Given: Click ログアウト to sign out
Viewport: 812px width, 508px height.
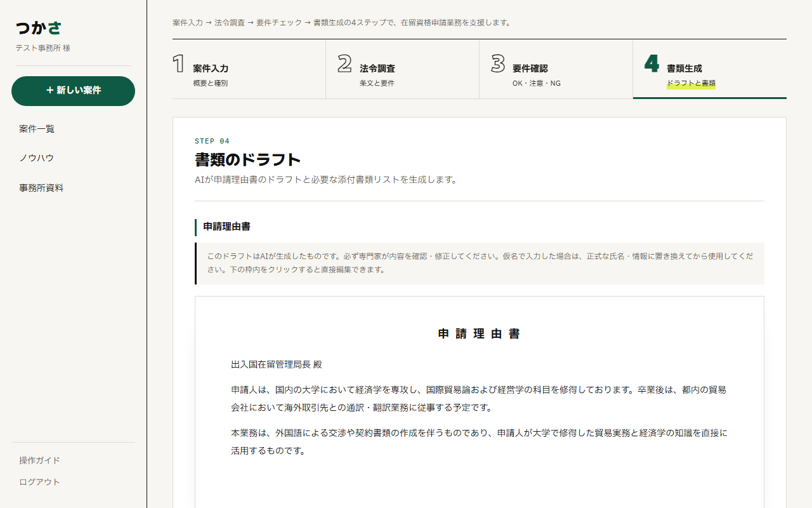Looking at the screenshot, I should 39,482.
